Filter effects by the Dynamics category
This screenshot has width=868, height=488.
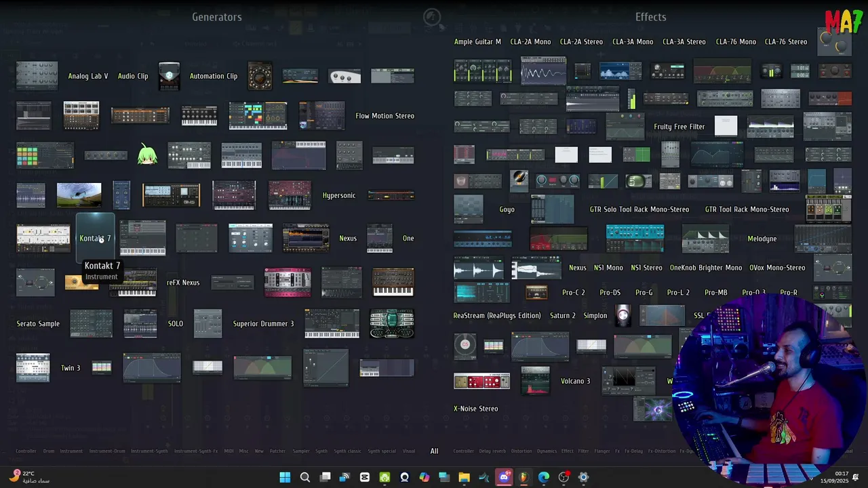coord(547,451)
